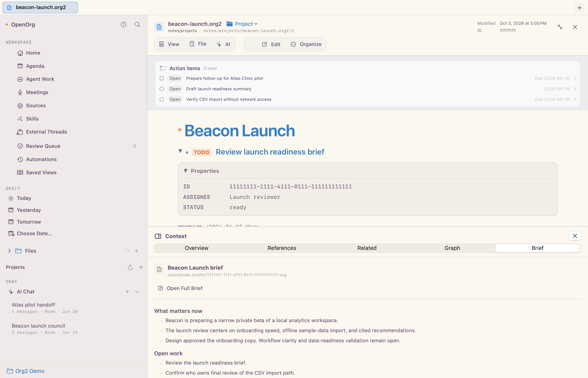
Task: Switch to the Graph context tab
Action: pos(452,248)
